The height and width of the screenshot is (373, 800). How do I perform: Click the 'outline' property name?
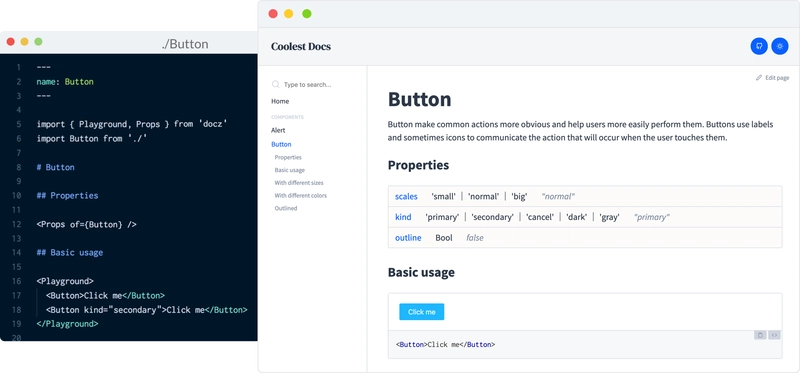coord(408,237)
